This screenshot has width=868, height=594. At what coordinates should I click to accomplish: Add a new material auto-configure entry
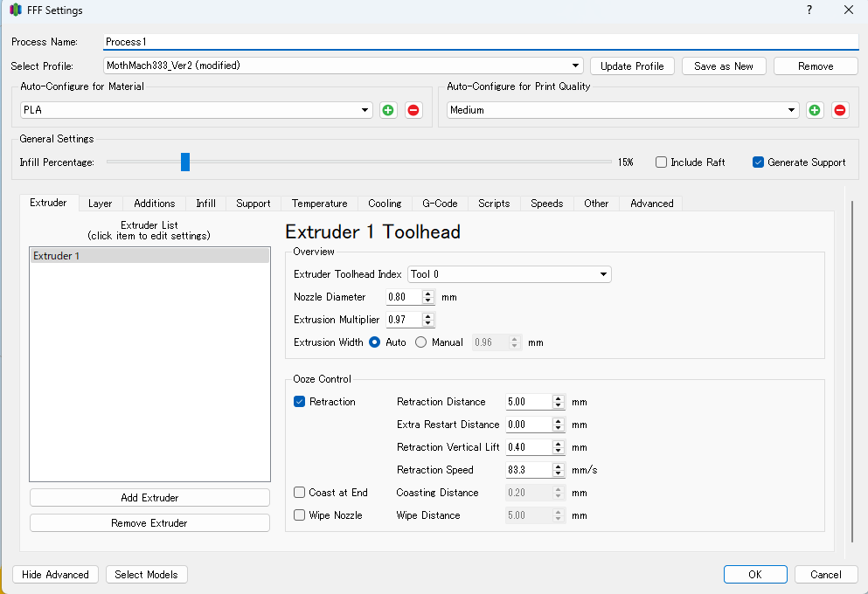(x=388, y=110)
